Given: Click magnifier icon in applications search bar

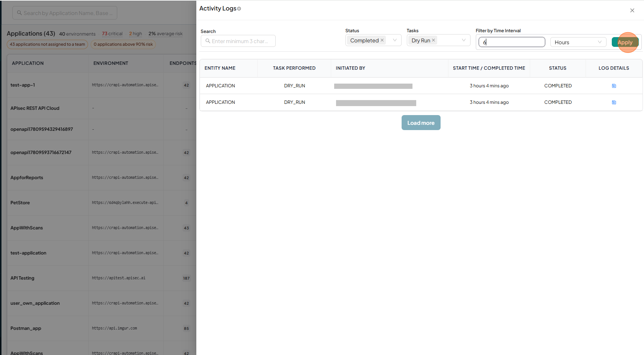Looking at the screenshot, I should [x=19, y=13].
